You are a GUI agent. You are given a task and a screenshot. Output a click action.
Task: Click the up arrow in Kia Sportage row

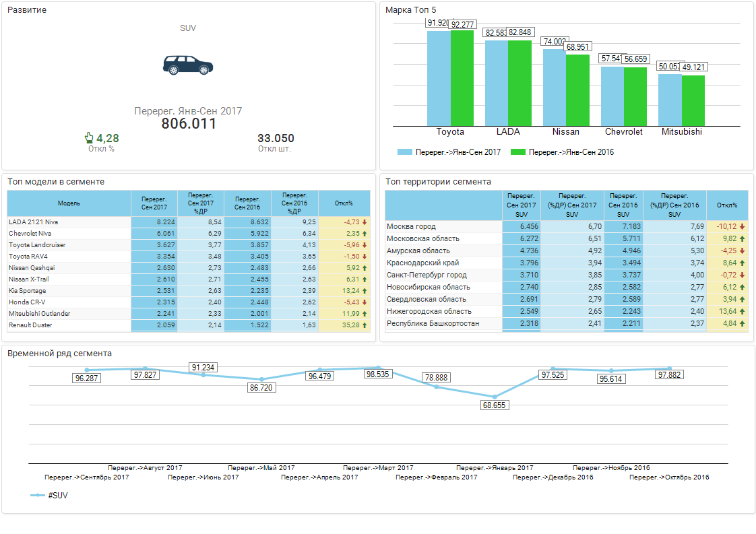point(365,291)
